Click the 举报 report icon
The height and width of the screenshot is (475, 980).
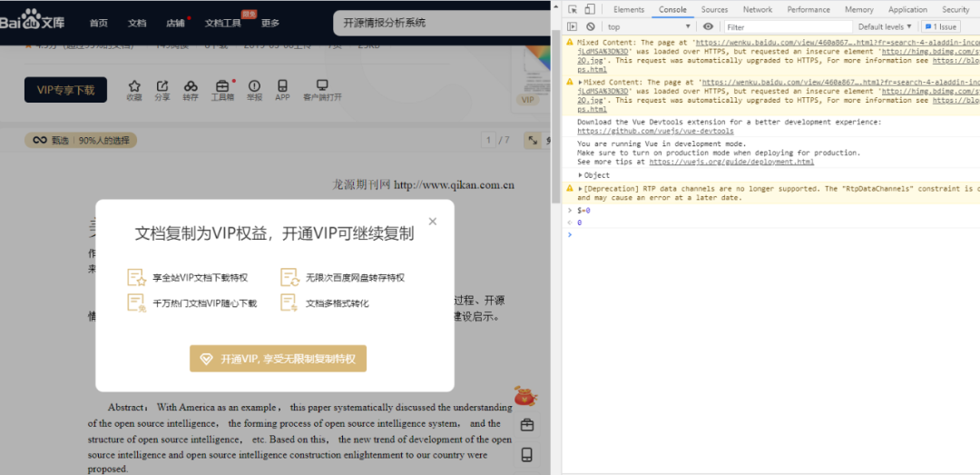254,85
